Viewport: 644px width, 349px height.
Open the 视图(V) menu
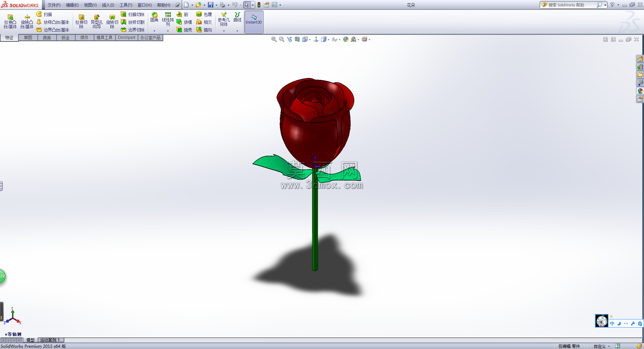pos(90,5)
